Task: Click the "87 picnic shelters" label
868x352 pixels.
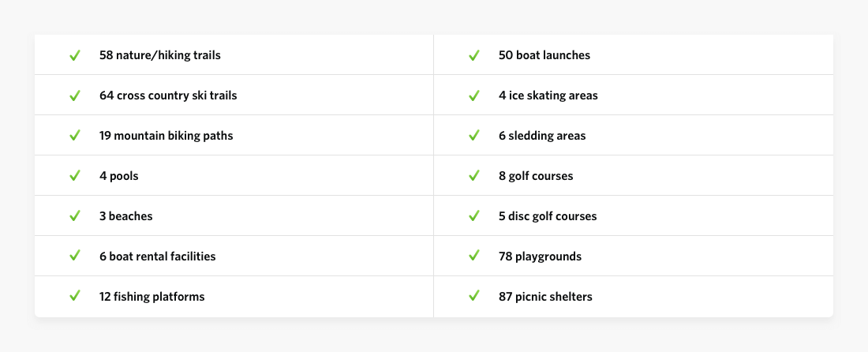Action: 545,297
